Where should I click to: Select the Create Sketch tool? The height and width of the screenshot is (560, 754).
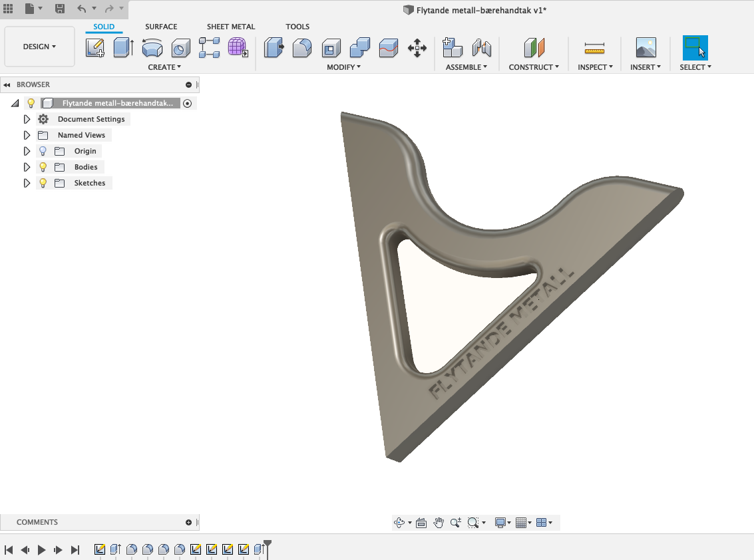pos(94,48)
